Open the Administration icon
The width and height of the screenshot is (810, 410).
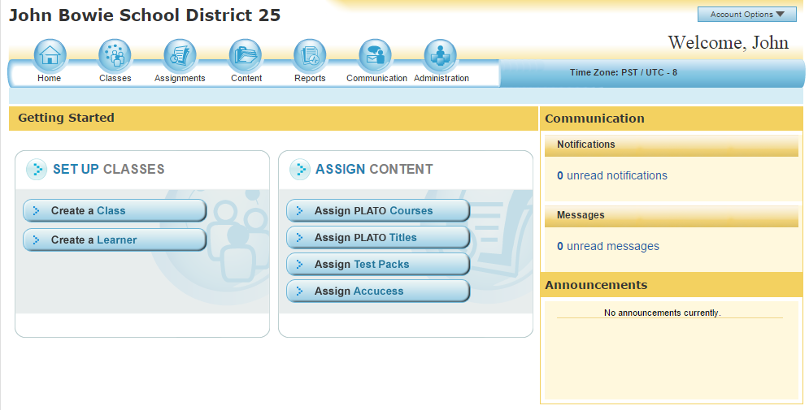click(x=440, y=55)
